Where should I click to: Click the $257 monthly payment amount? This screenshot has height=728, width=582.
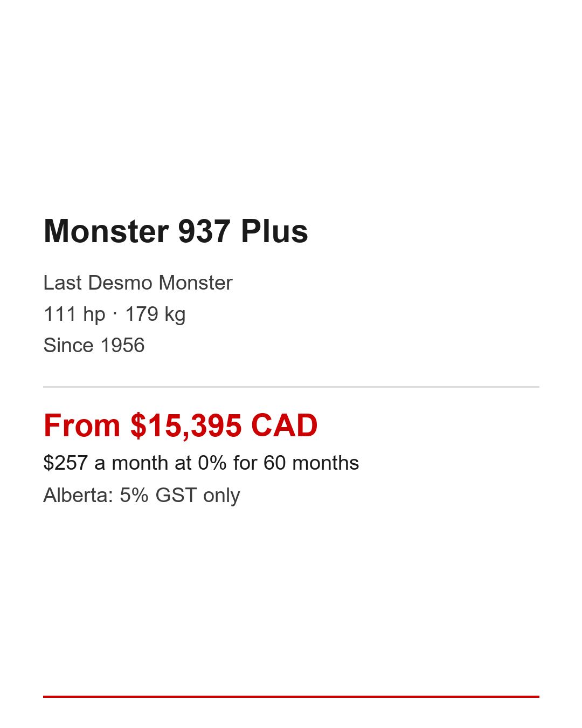[x=65, y=463]
